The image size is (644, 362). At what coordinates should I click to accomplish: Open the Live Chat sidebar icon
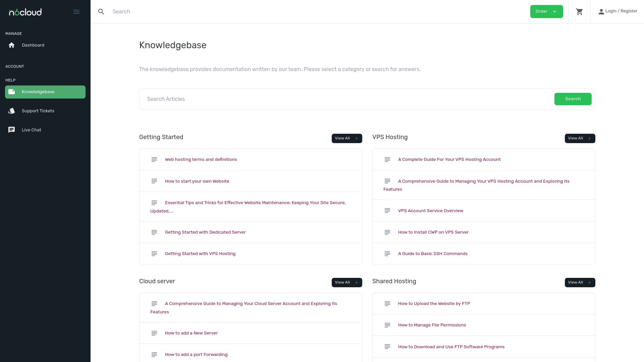pyautogui.click(x=11, y=129)
